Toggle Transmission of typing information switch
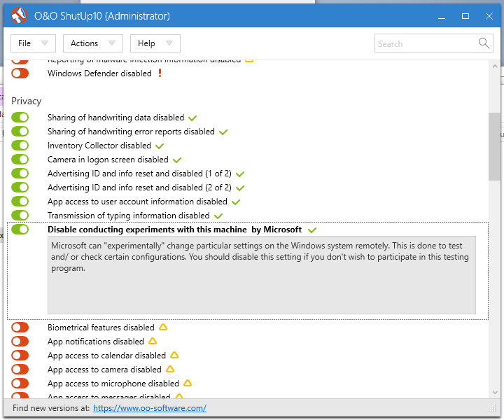The width and height of the screenshot is (504, 420). pos(20,215)
